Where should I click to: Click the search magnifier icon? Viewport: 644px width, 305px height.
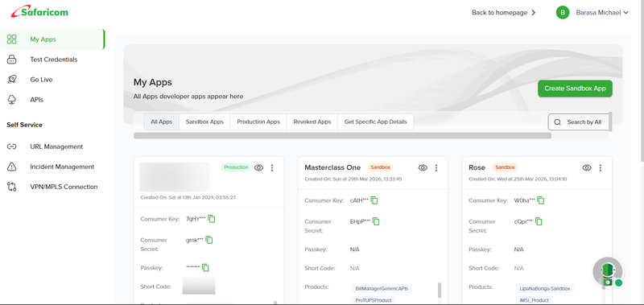pos(557,122)
